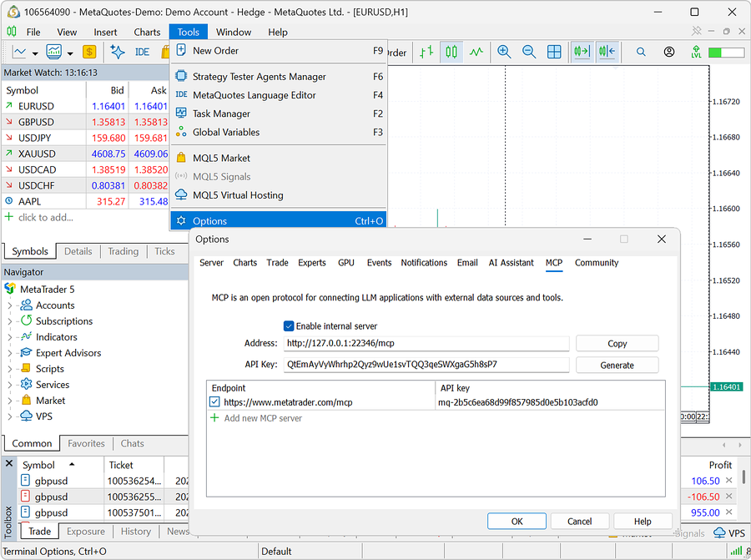Close the 955.00 profit position
The height and width of the screenshot is (560, 751).
click(729, 512)
